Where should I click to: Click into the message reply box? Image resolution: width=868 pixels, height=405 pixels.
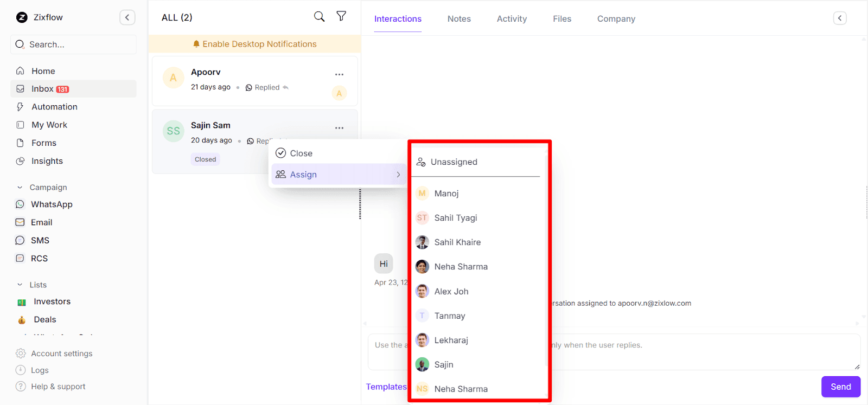(x=614, y=352)
